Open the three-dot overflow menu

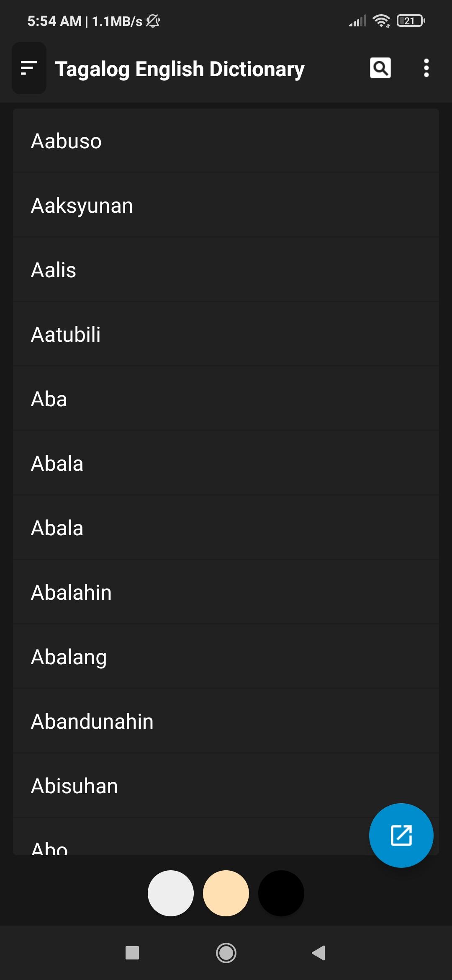point(426,68)
